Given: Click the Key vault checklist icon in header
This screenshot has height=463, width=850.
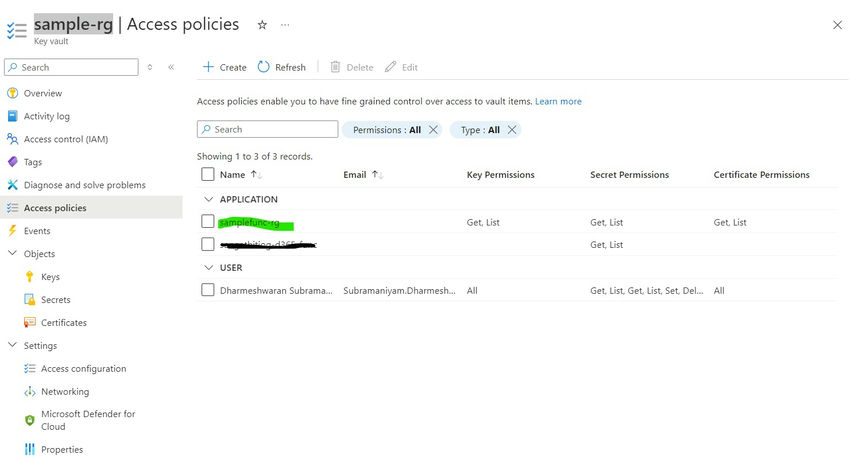Looking at the screenshot, I should click(17, 30).
